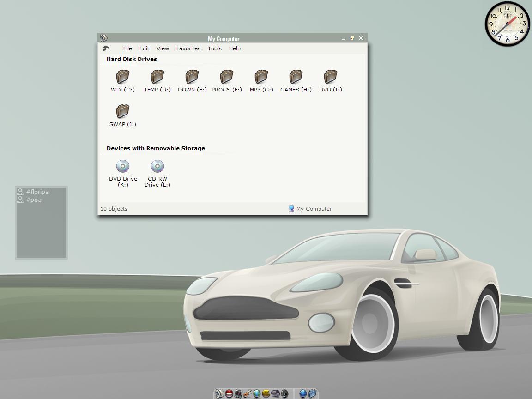Select the PROGS (F:) drive
532x399 pixels.
(227, 77)
